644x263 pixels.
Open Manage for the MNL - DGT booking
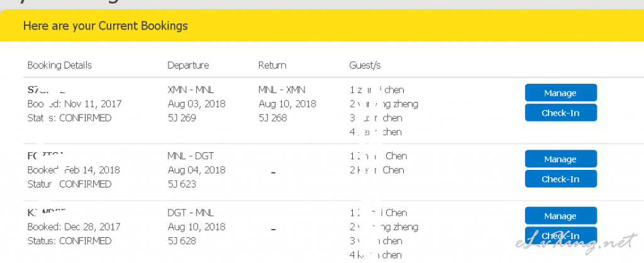click(x=560, y=159)
